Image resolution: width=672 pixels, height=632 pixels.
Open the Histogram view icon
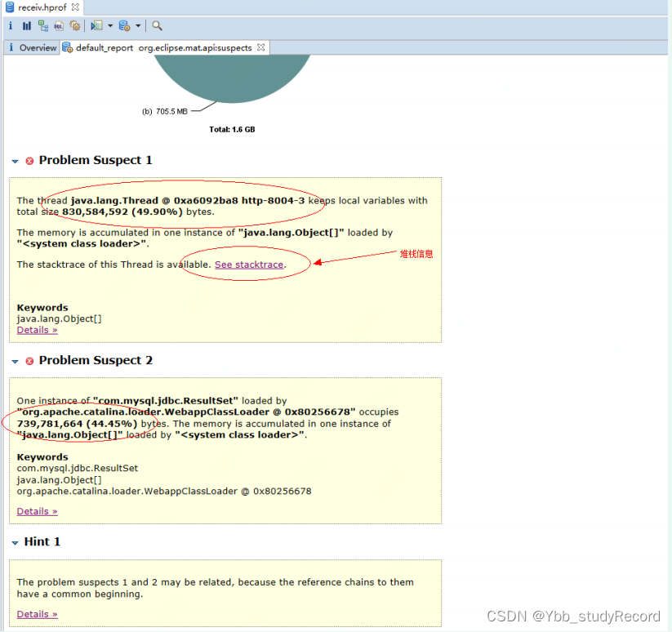[27, 25]
